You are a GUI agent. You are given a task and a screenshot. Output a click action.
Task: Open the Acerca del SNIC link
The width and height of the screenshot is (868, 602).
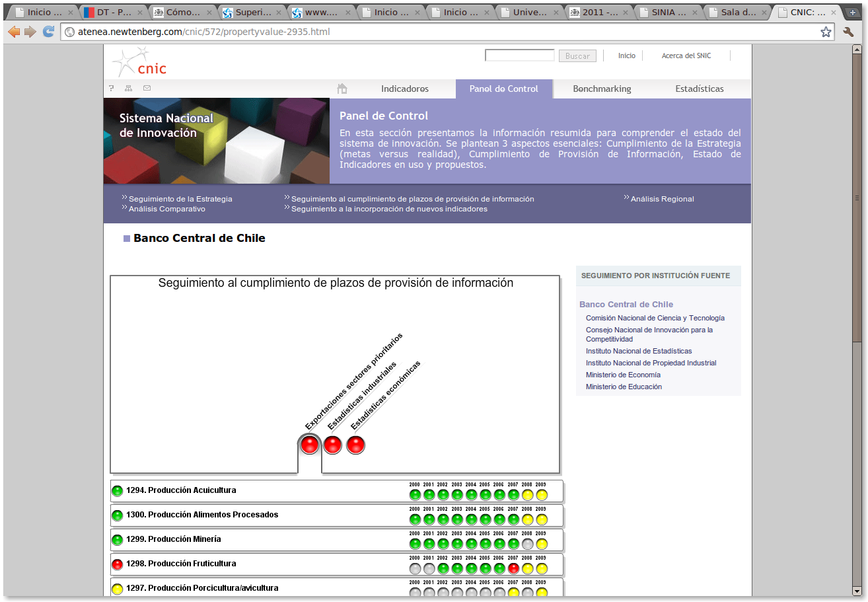tap(686, 56)
